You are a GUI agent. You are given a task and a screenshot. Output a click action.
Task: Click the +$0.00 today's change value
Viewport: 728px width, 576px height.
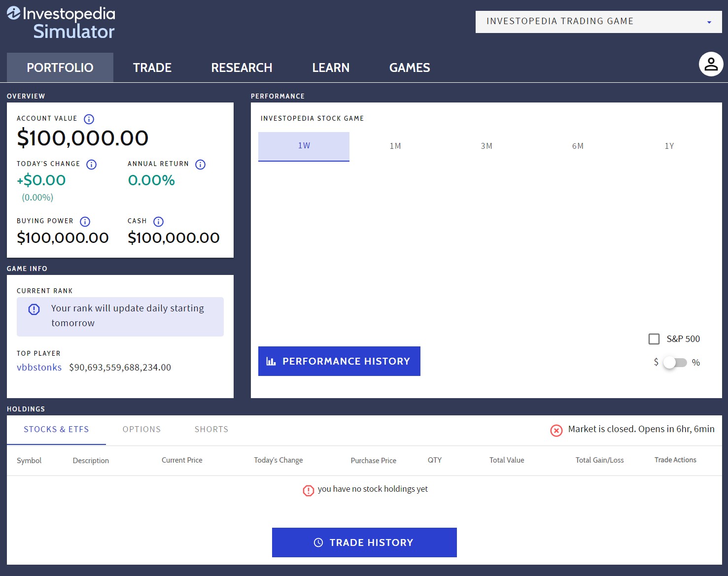(x=41, y=180)
